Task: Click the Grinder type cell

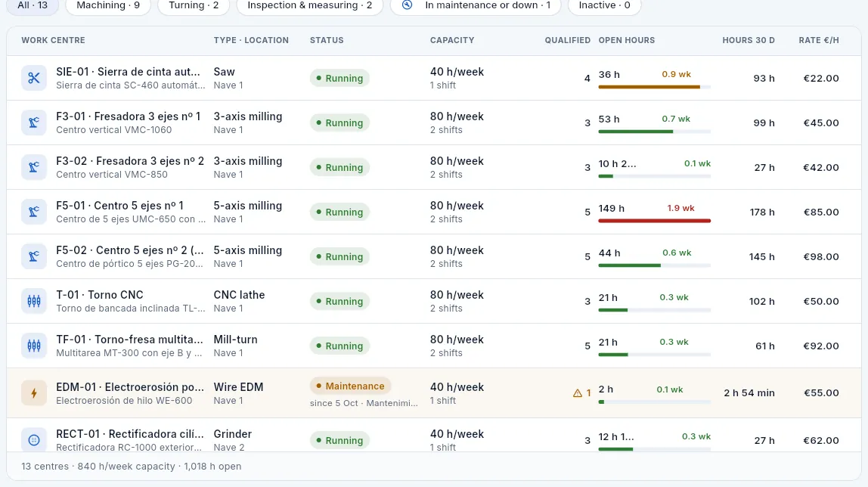Action: click(233, 434)
